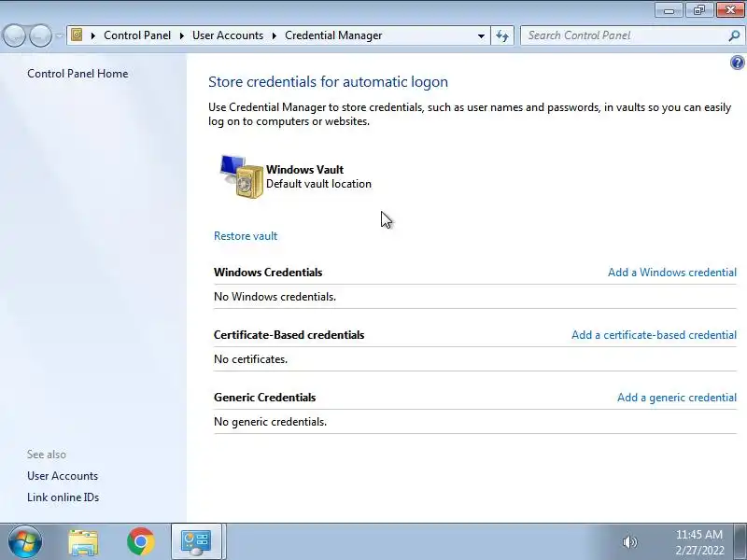Select Control Panel in breadcrumb
Viewport: 747px width, 560px height.
click(137, 35)
